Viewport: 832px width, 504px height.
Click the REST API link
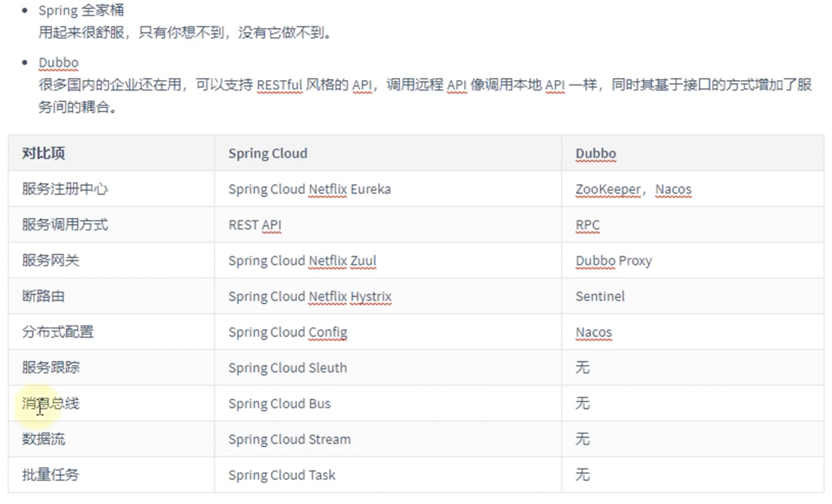(x=254, y=225)
